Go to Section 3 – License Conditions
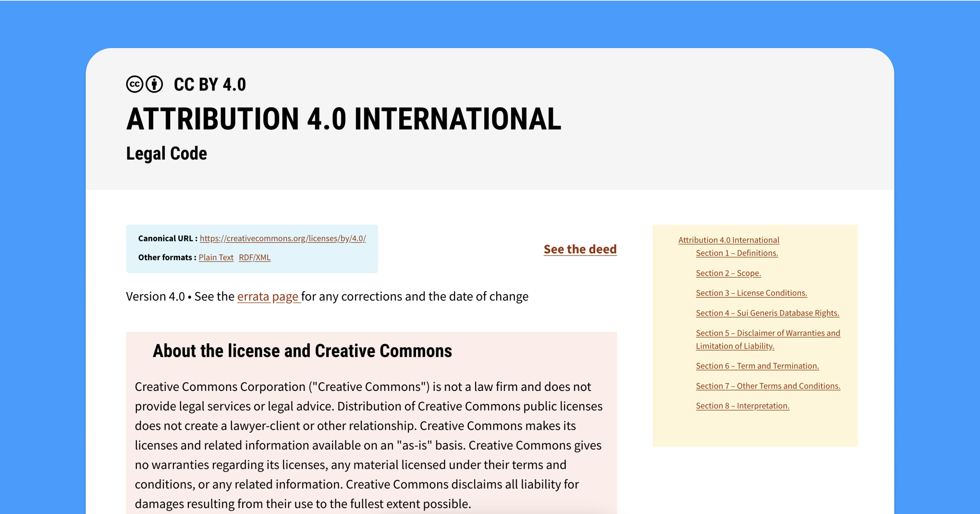Screen dimensions: 980x514 751,293
